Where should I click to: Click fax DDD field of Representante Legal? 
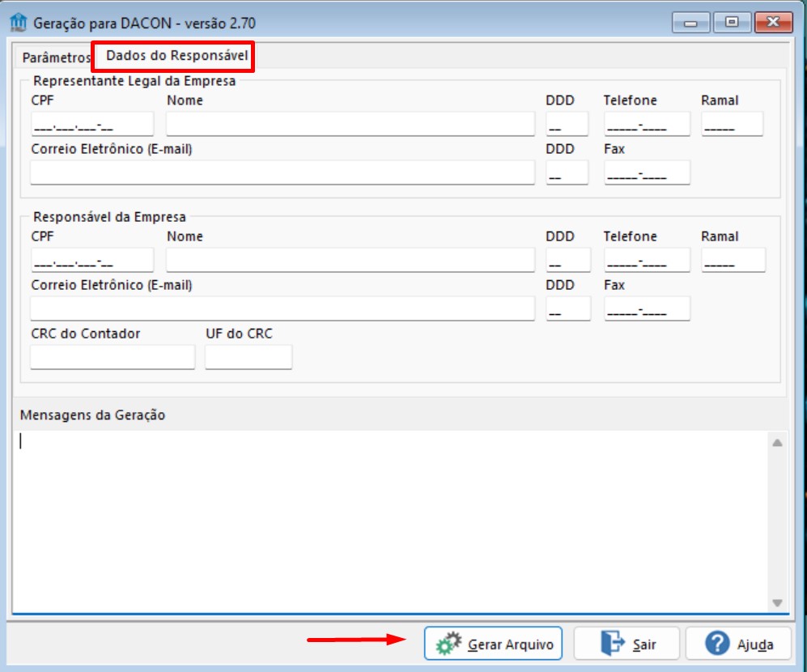coord(567,172)
